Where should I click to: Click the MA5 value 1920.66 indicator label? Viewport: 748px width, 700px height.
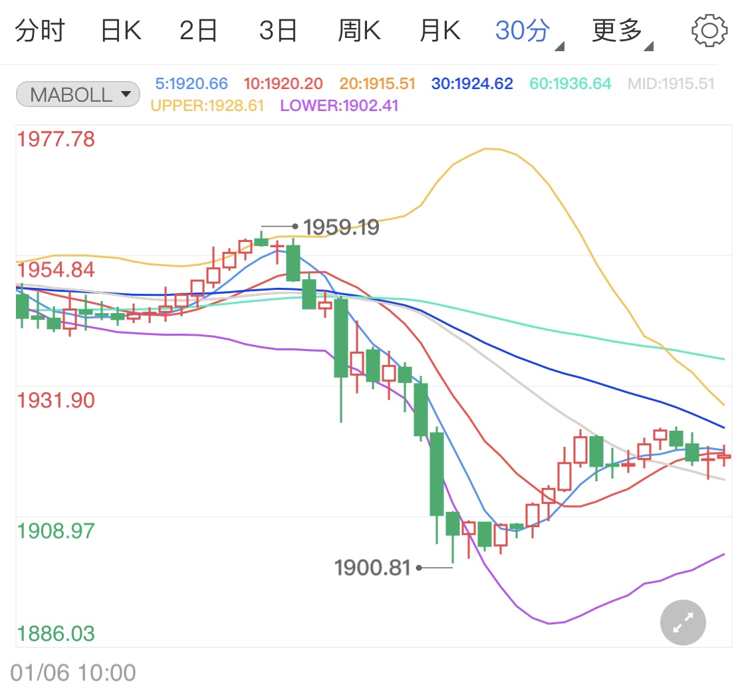pyautogui.click(x=191, y=83)
